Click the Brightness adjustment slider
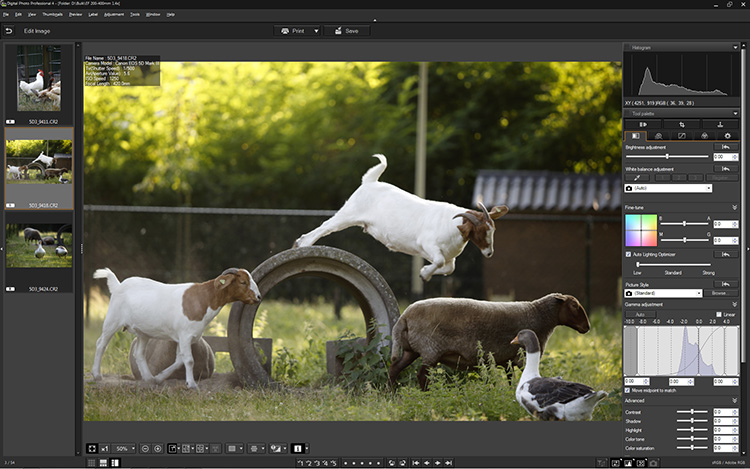The image size is (750, 469). (x=666, y=157)
